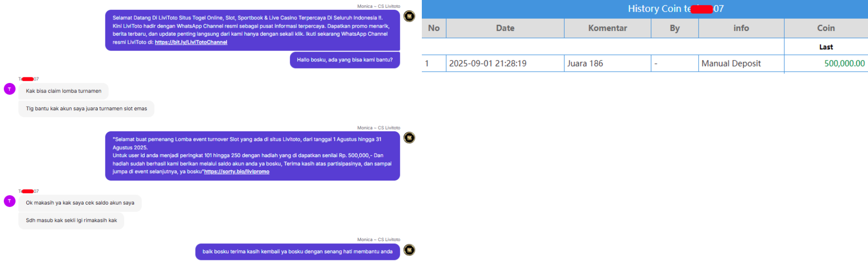The image size is (868, 265).
Task: Select the 'Sdh masub kak sekli lgi' message
Action: click(72, 220)
